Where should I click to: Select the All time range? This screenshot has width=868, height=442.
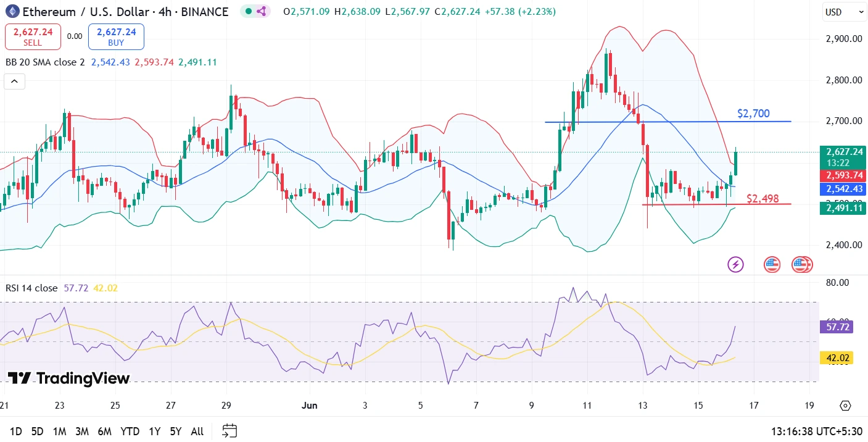(x=197, y=431)
